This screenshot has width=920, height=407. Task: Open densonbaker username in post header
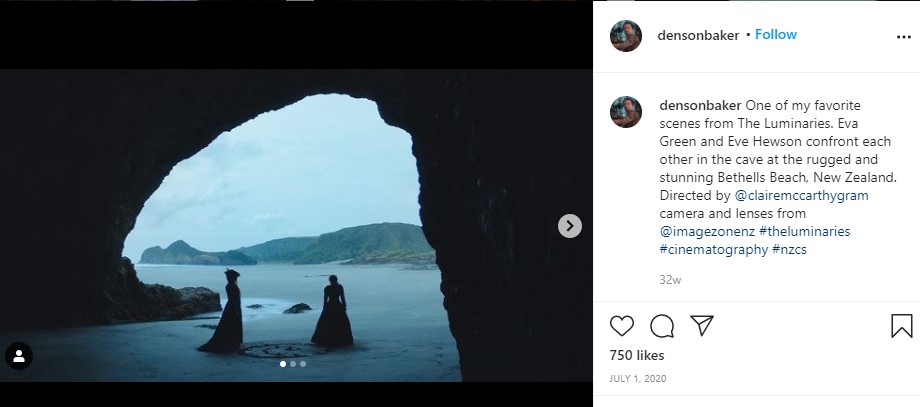699,35
